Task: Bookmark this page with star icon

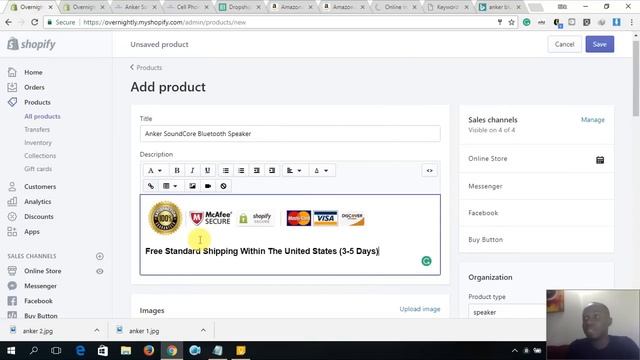Action: 511,22
